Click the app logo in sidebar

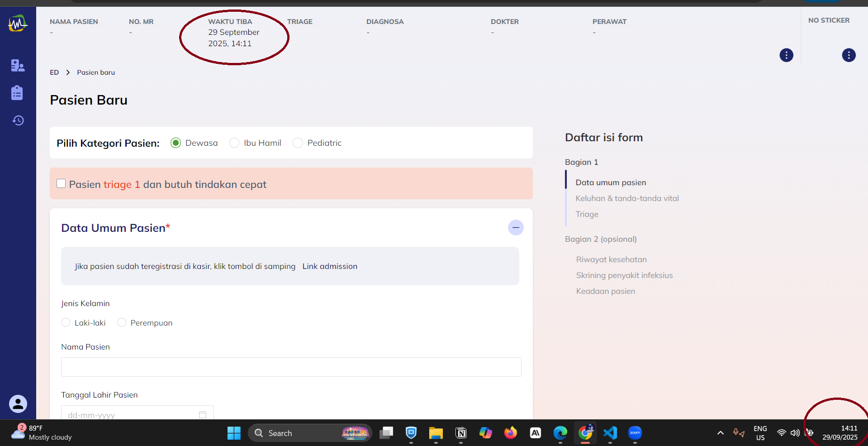coord(18,23)
